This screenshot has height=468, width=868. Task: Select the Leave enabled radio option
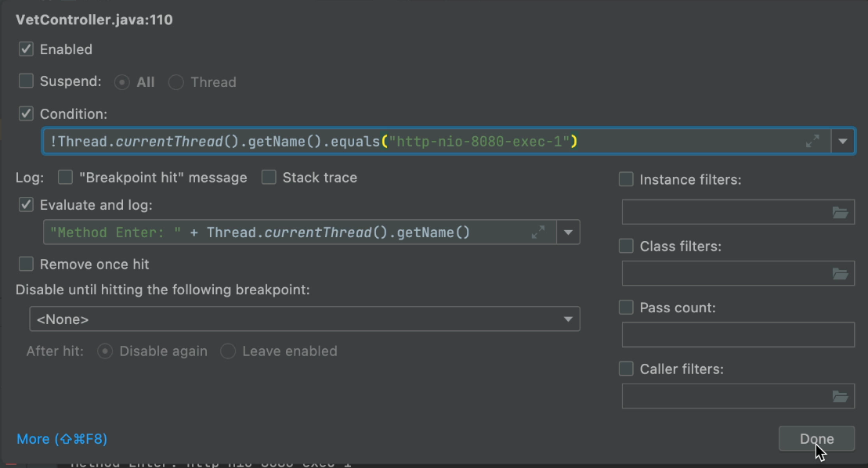(228, 351)
